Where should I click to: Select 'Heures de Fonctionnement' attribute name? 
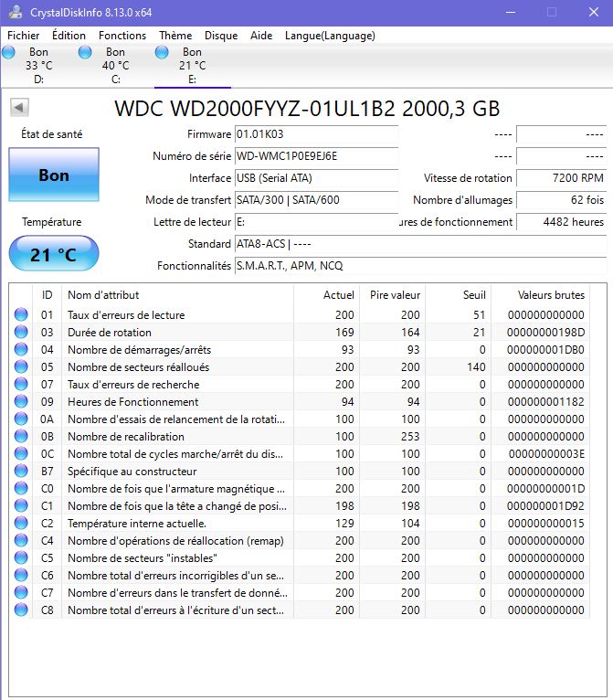click(x=133, y=402)
